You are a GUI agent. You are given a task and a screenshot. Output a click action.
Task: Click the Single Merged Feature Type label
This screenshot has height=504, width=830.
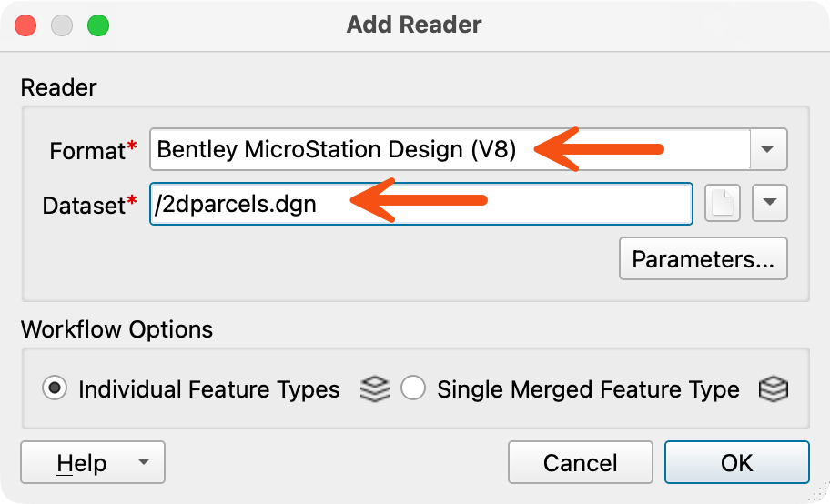pyautogui.click(x=588, y=389)
